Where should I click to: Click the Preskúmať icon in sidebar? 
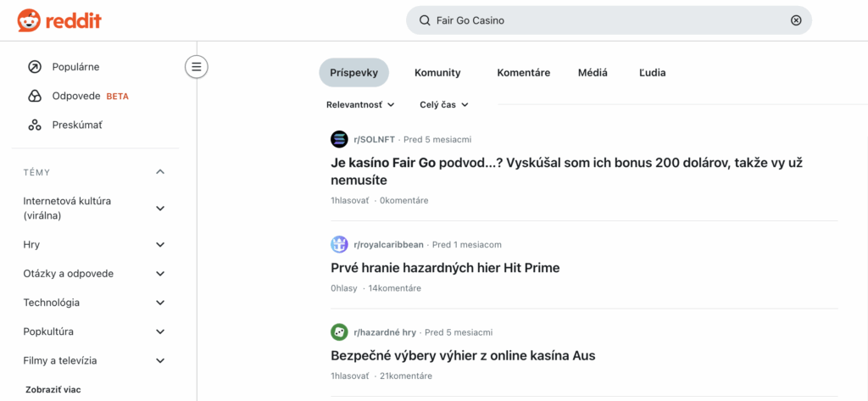(35, 125)
